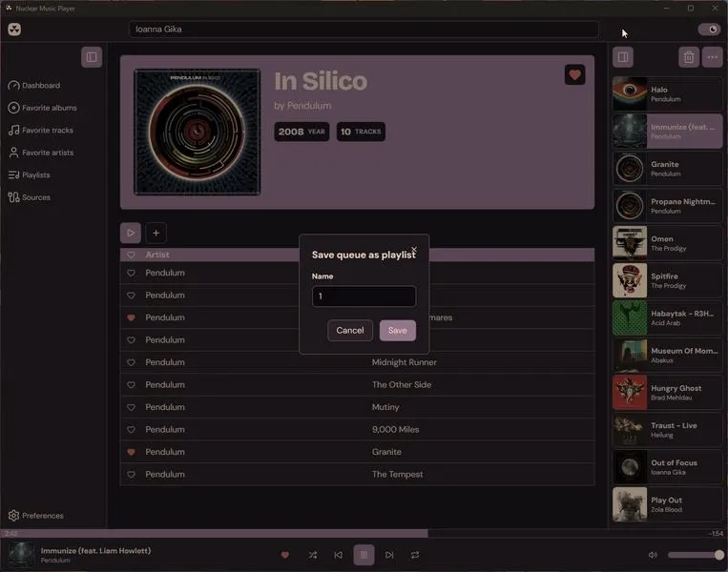This screenshot has width=728, height=572.
Task: Unfavorite current playing track heart
Action: pyautogui.click(x=285, y=555)
